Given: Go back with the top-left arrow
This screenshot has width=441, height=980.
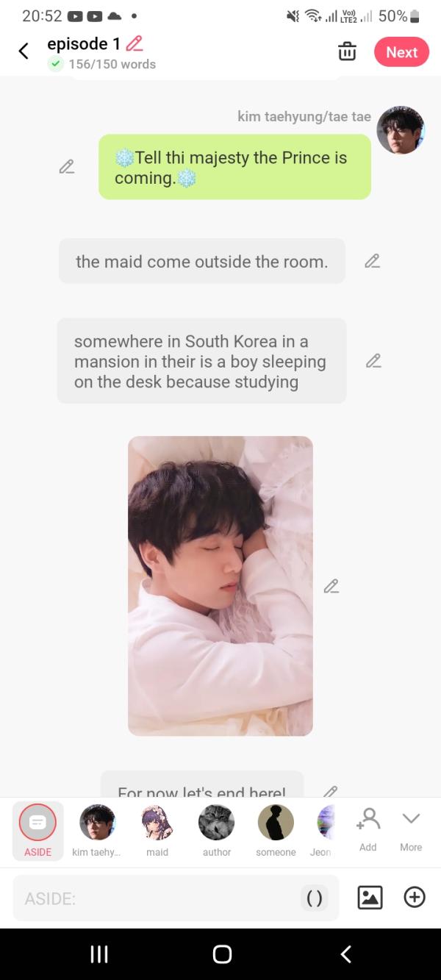Looking at the screenshot, I should [24, 51].
